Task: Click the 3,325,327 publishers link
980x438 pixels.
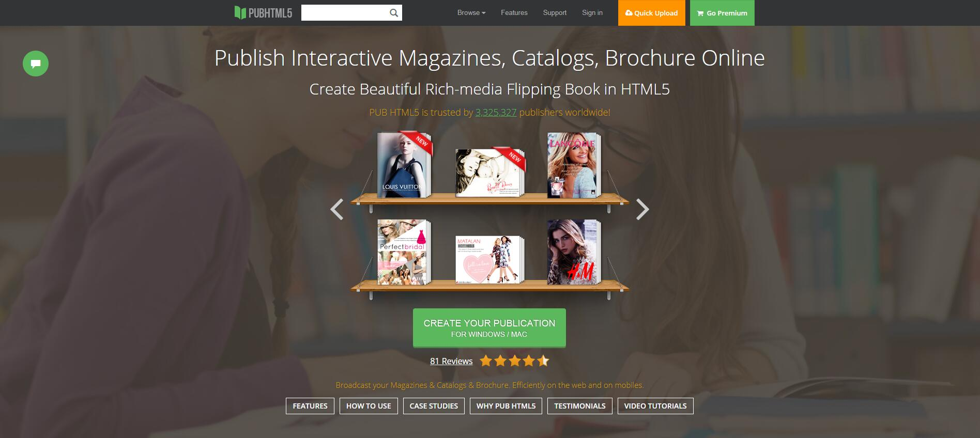Action: 496,112
